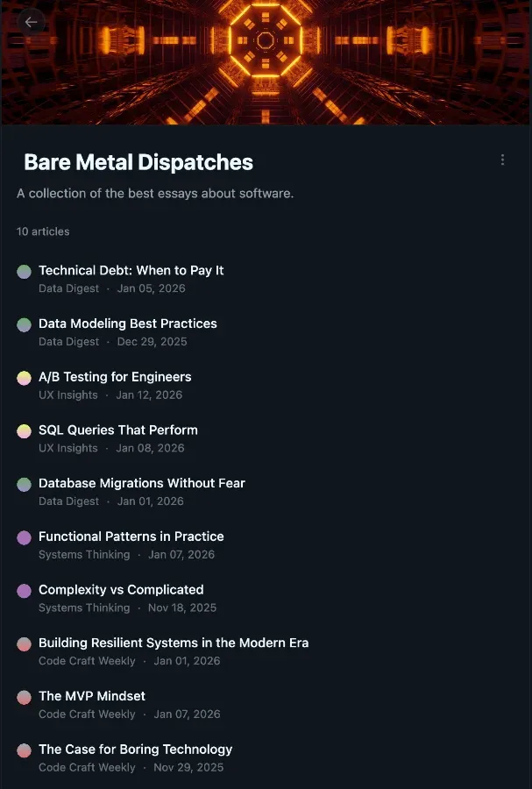
Task: Open Building Resilient Systems in the Modern Era
Action: click(x=173, y=643)
